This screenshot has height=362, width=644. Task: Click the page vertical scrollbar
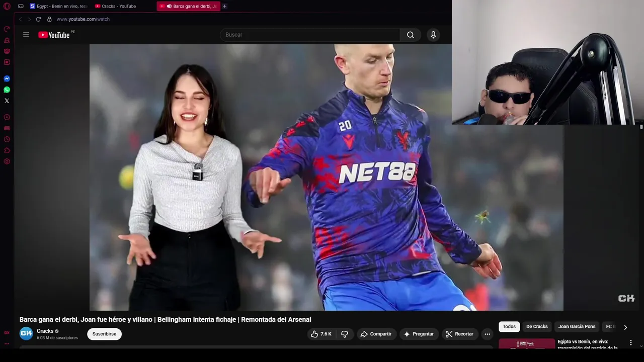click(x=641, y=127)
